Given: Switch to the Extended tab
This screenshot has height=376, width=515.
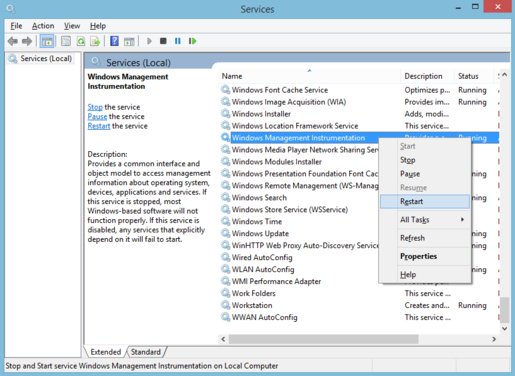Looking at the screenshot, I should (106, 352).
